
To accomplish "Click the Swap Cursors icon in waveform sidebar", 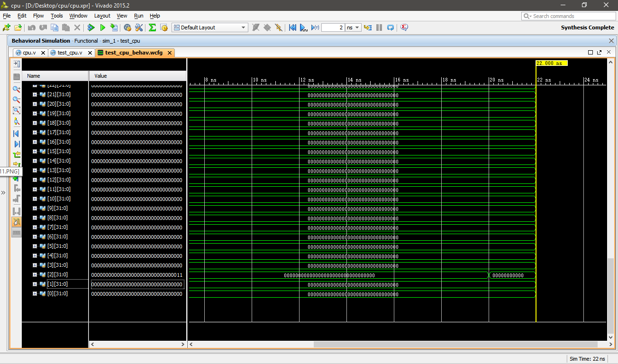I will pyautogui.click(x=17, y=211).
